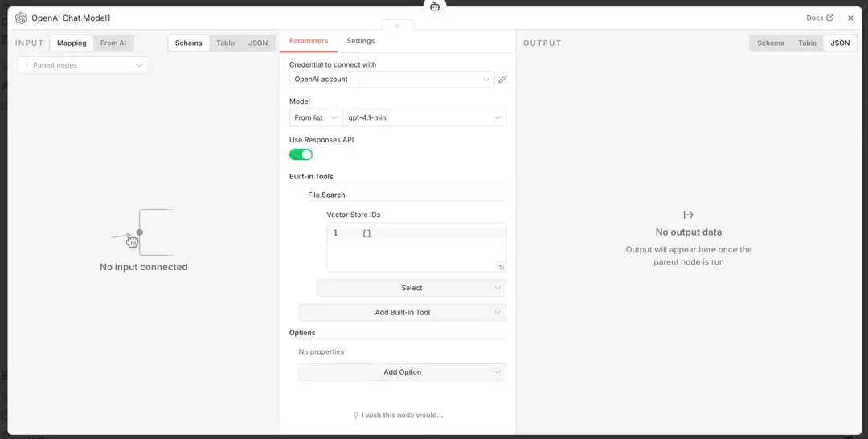Click inside Vector Store IDs code editor
Viewport: 868px width, 439px height.
[x=416, y=247]
